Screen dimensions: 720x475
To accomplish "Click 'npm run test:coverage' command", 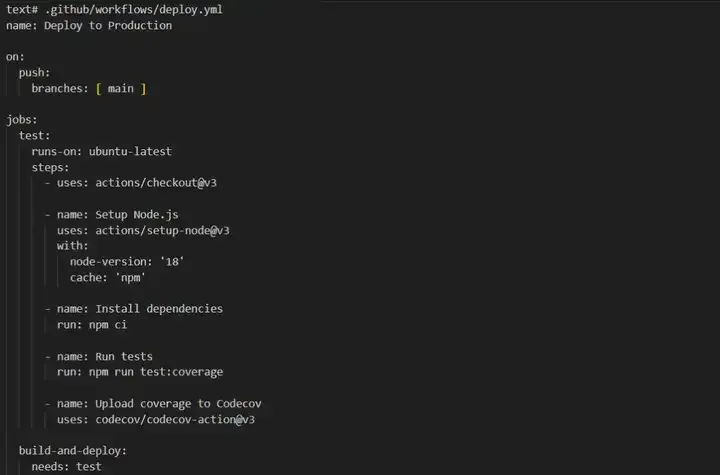I will pyautogui.click(x=156, y=372).
